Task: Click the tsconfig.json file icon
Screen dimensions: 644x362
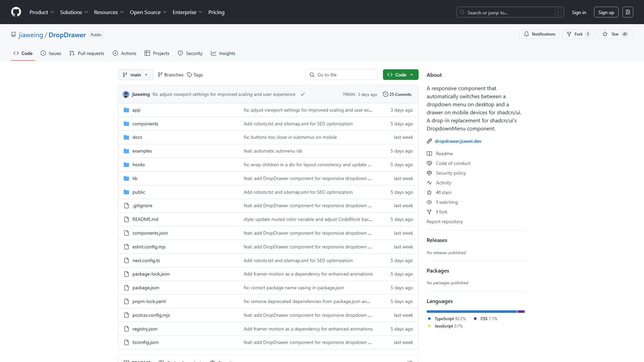Action: (126, 342)
